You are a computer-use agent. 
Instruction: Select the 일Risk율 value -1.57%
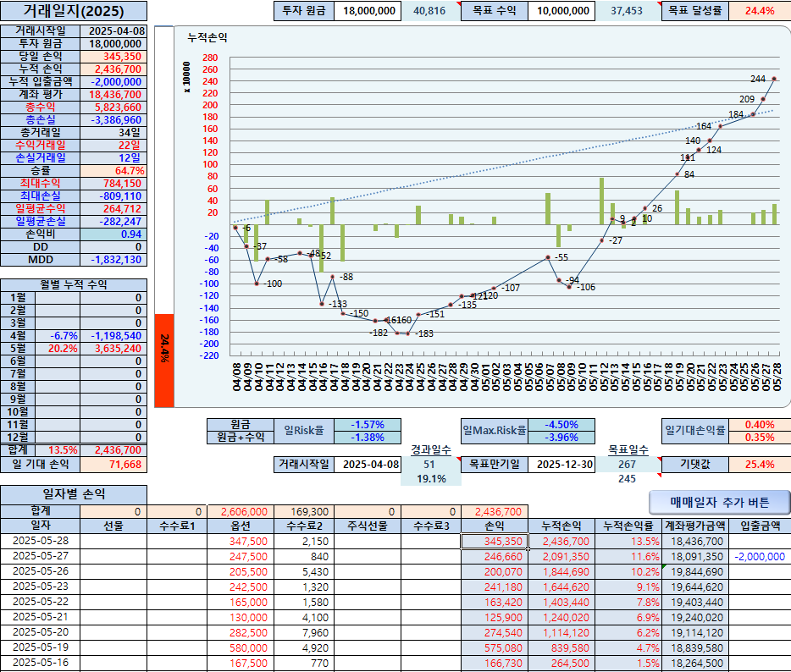pyautogui.click(x=368, y=425)
